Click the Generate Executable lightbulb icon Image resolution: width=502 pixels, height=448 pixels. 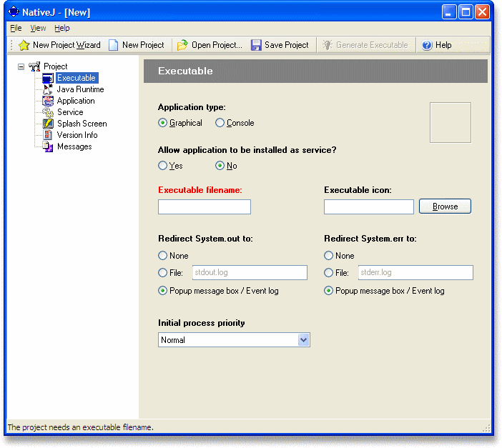click(328, 45)
